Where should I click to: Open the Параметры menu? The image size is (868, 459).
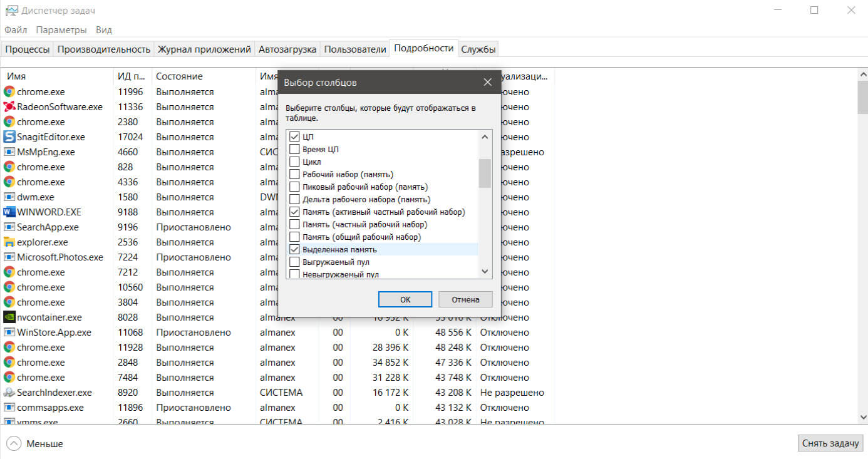(61, 30)
